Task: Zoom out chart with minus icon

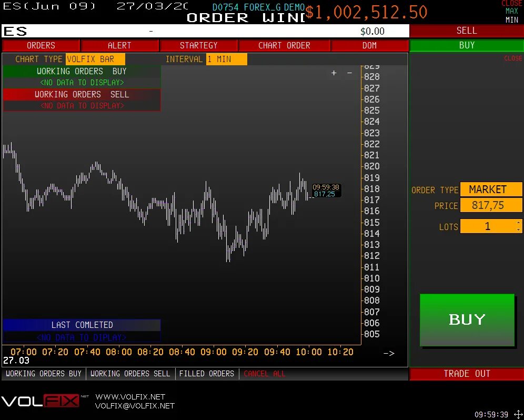Action: [x=349, y=73]
